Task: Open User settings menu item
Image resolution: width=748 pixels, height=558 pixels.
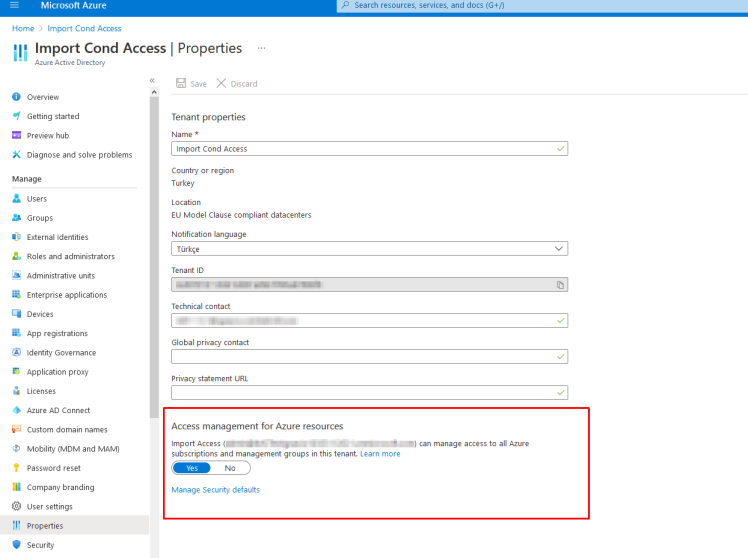Action: coord(50,506)
